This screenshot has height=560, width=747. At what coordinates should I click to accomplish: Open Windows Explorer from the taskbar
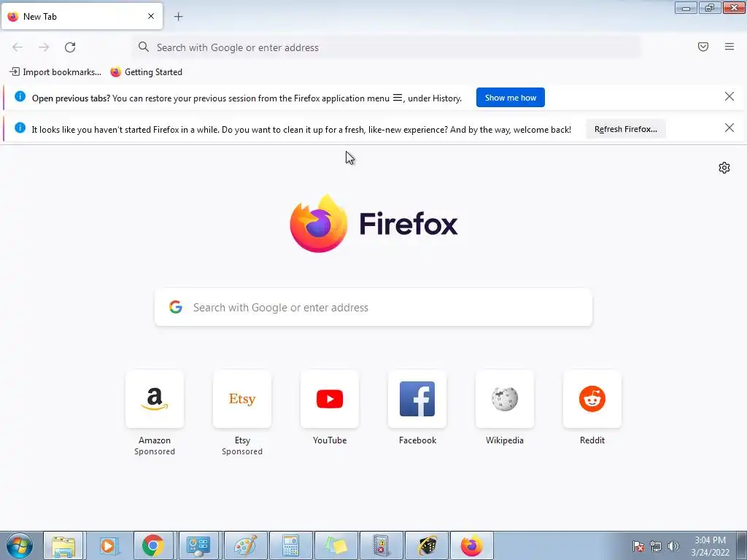point(63,545)
